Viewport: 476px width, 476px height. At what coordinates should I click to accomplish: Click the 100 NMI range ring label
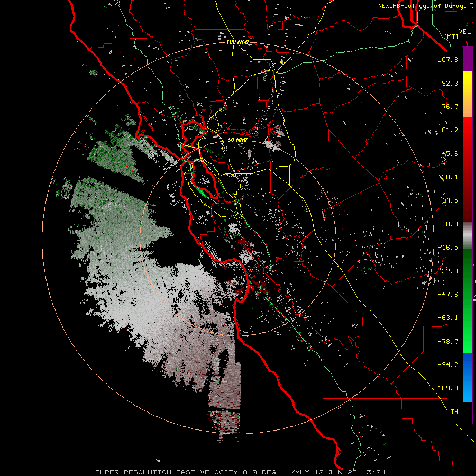(x=237, y=42)
